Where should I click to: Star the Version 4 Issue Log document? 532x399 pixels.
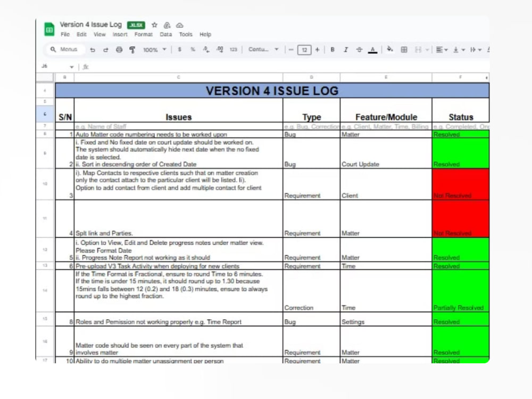pyautogui.click(x=154, y=25)
